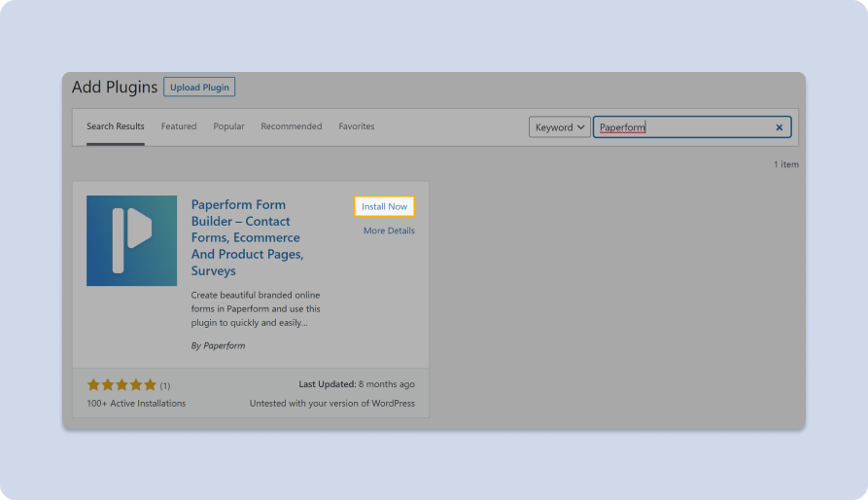The image size is (868, 500).
Task: Clear the search field with X icon
Action: pos(779,127)
